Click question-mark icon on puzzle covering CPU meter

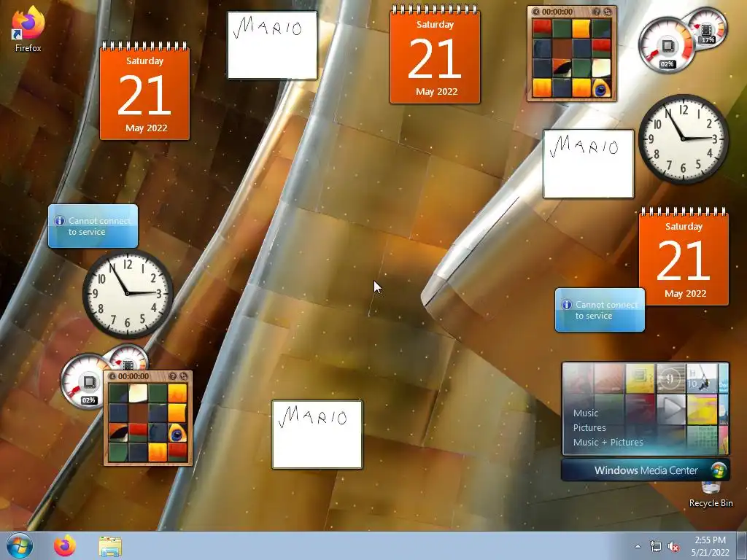tap(172, 376)
